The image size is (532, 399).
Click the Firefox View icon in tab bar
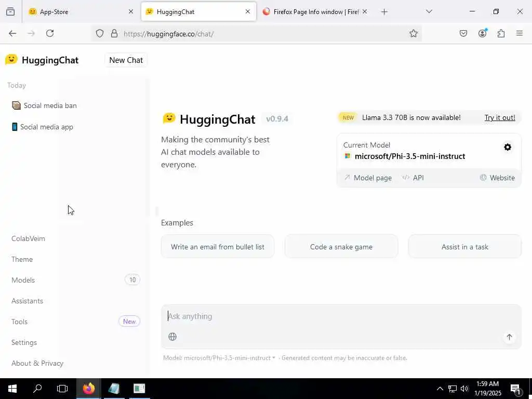tap(10, 12)
